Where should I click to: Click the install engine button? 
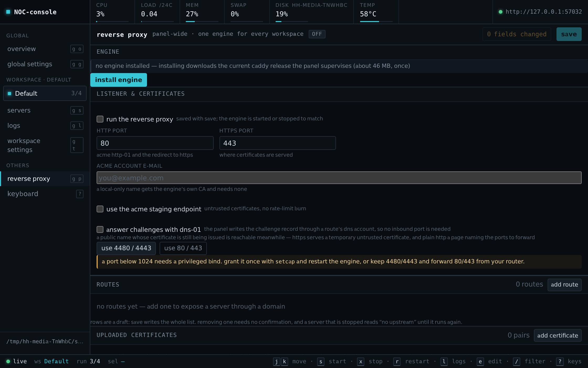119,80
